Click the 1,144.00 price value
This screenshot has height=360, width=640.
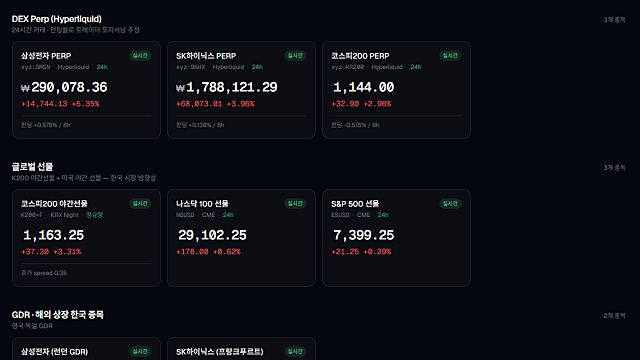tap(364, 87)
